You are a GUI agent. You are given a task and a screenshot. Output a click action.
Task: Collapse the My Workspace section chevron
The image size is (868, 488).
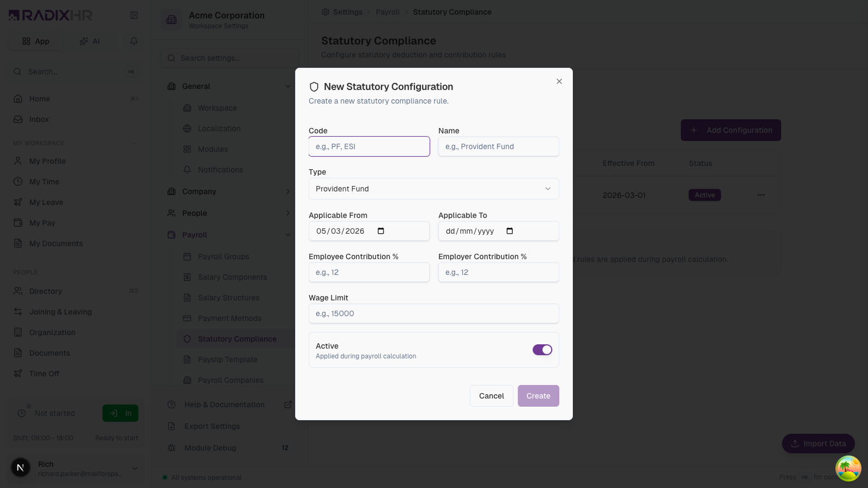135,143
